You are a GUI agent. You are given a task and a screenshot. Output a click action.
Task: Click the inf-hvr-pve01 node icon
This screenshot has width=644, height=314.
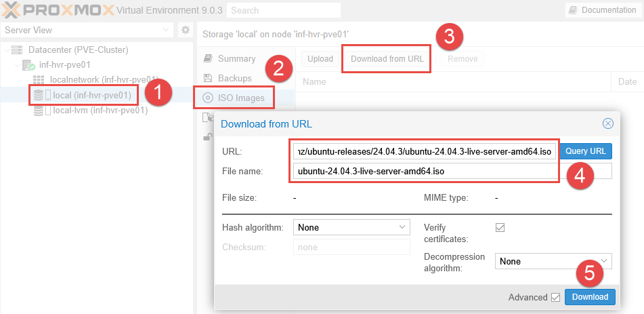(28, 65)
